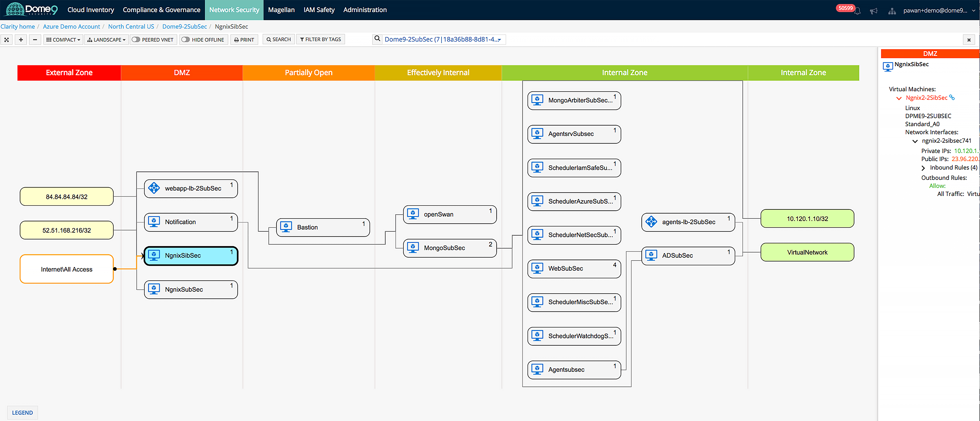Image resolution: width=980 pixels, height=421 pixels.
Task: Click the agents-lb-2SubSec load balancer icon
Action: coord(651,221)
